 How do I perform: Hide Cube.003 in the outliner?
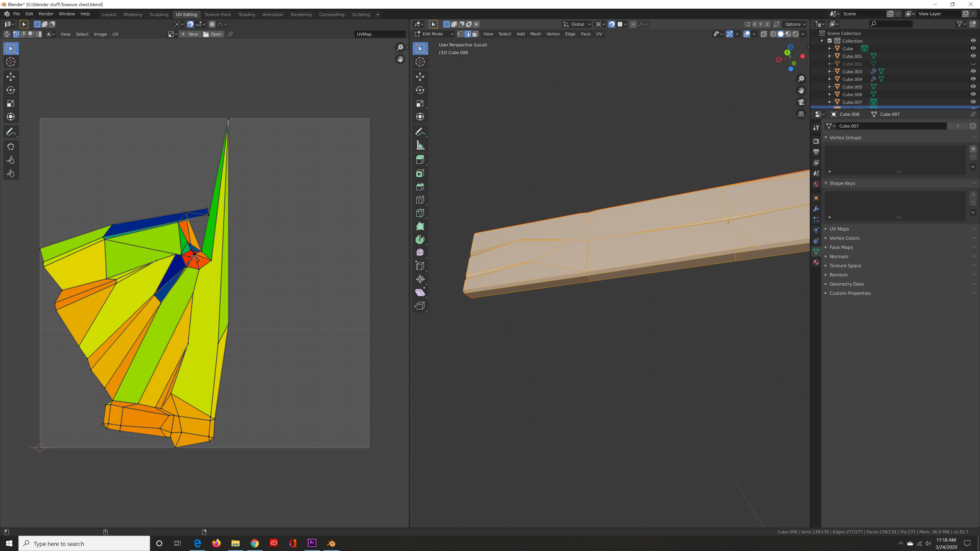click(x=973, y=71)
